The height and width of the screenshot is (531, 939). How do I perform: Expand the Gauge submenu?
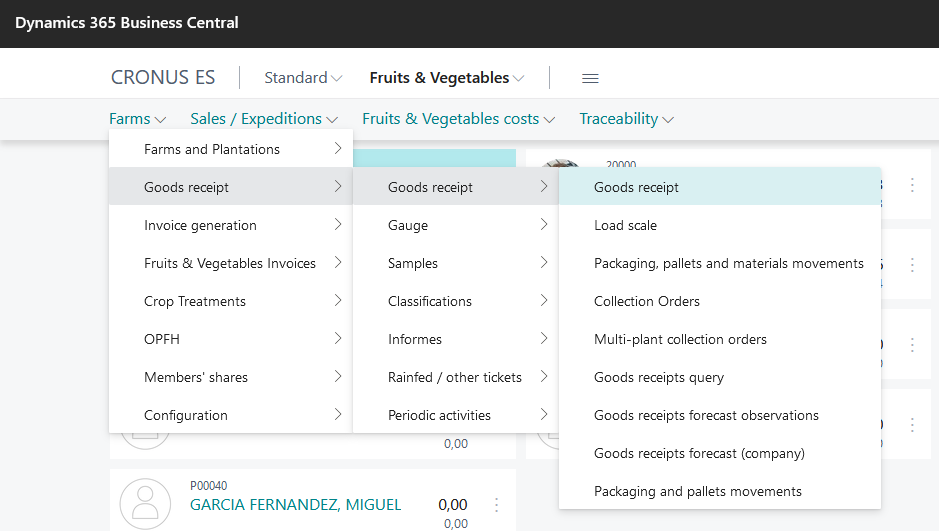coord(456,225)
